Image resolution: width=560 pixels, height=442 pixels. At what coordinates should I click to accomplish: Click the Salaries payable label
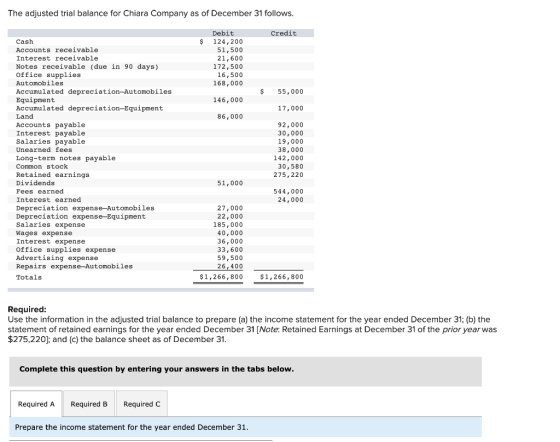(50, 142)
